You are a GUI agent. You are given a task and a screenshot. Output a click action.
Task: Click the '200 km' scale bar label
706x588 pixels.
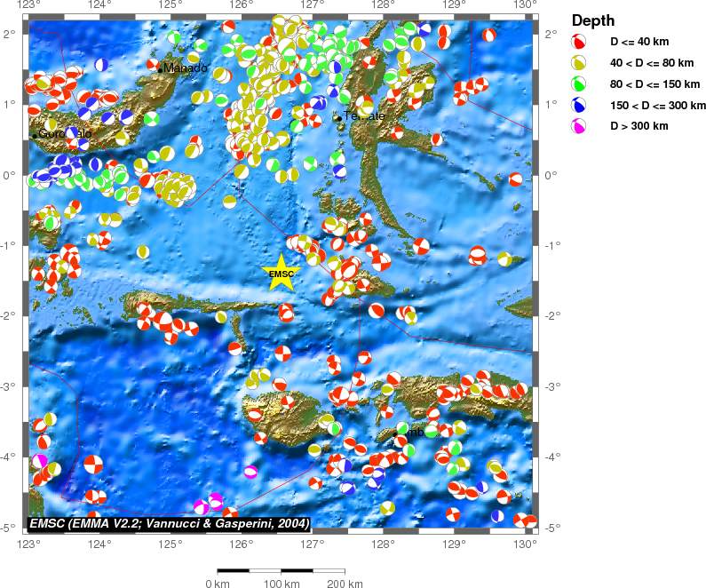click(x=345, y=584)
